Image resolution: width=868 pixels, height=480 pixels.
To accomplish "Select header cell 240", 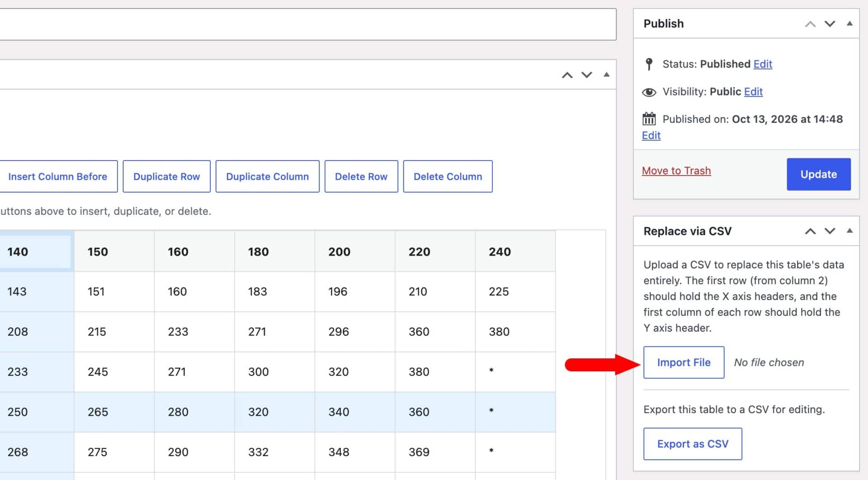I will [x=515, y=252].
